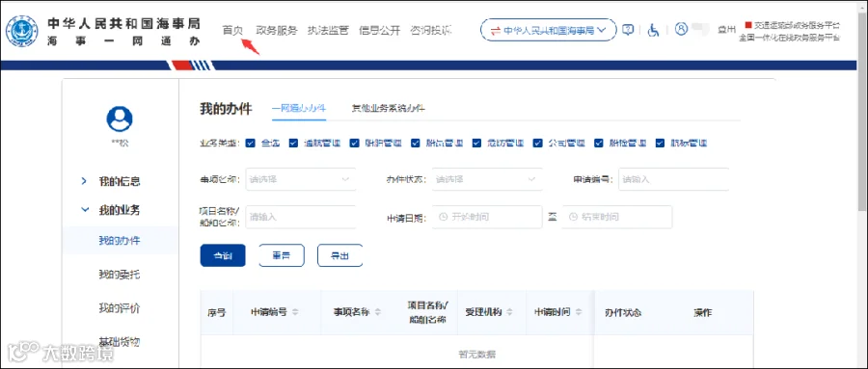The height and width of the screenshot is (369, 868).
Task: Click the 导出 export button
Action: click(339, 255)
